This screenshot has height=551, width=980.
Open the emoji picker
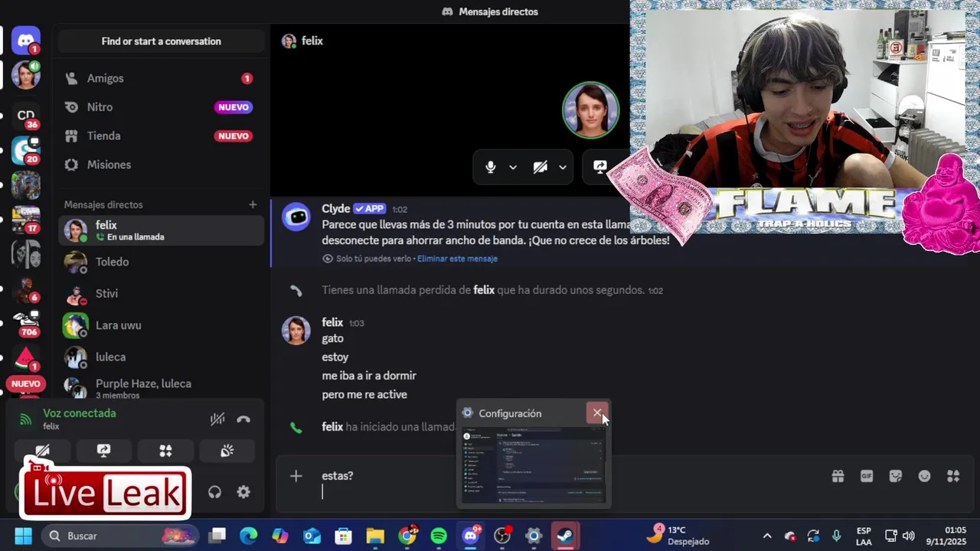pos(925,476)
